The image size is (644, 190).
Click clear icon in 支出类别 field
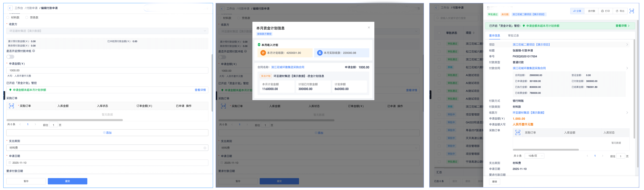(x=205, y=148)
